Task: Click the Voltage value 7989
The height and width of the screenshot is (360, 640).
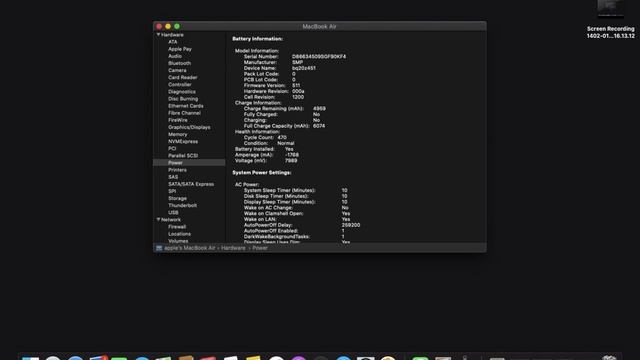Action: [291, 161]
